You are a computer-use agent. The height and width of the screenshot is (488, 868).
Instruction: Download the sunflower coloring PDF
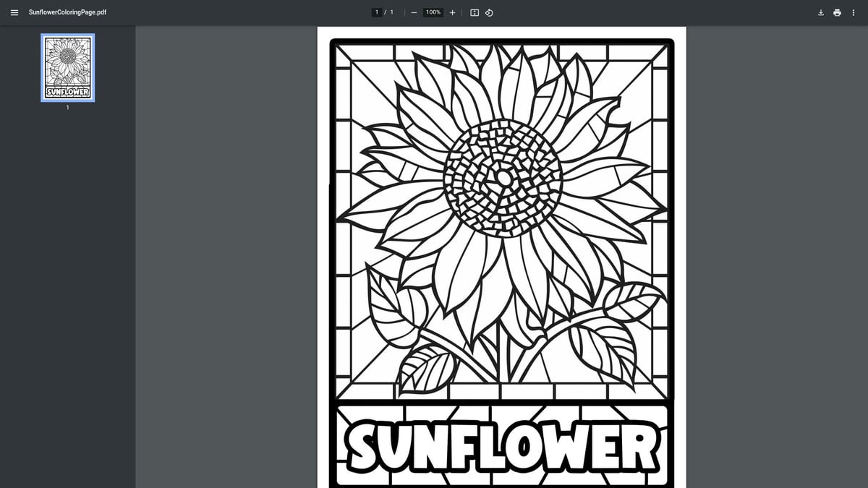[820, 12]
